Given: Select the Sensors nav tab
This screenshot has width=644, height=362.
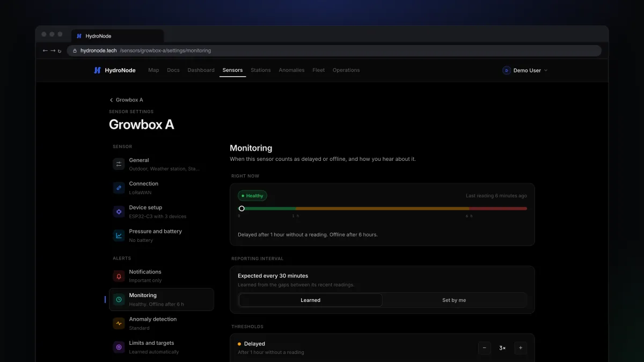Looking at the screenshot, I should pyautogui.click(x=233, y=70).
